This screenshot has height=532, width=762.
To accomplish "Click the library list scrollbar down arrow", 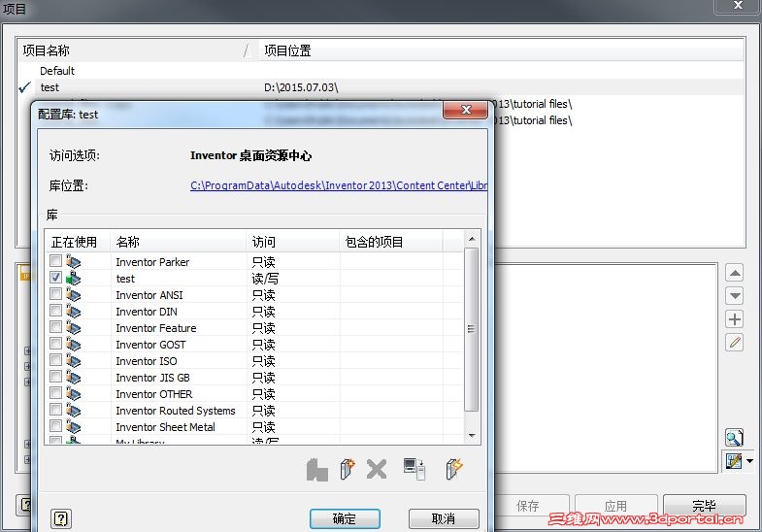I will 472,435.
